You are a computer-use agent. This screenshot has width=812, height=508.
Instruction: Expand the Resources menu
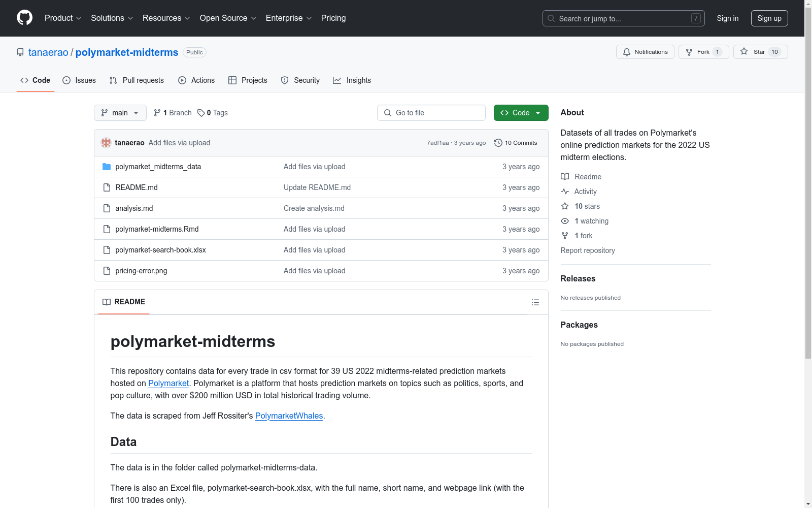pos(166,18)
